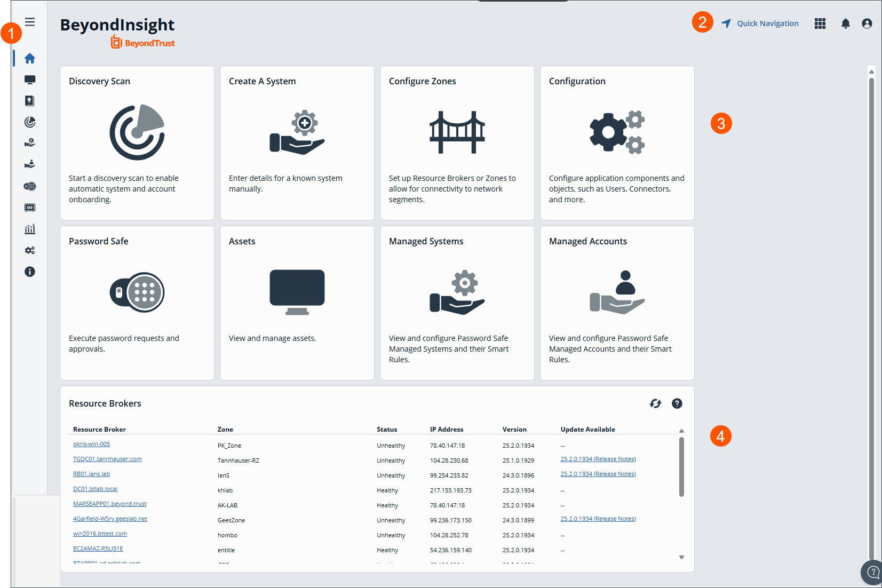Viewport: 882px width, 588px height.
Task: Open the Create A System tile
Action: 297,143
